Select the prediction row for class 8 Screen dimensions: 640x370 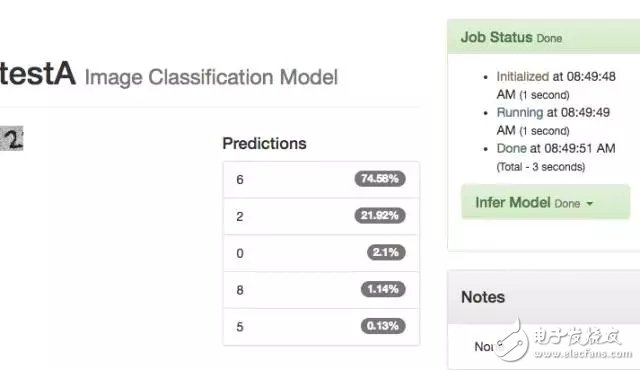pos(321,290)
